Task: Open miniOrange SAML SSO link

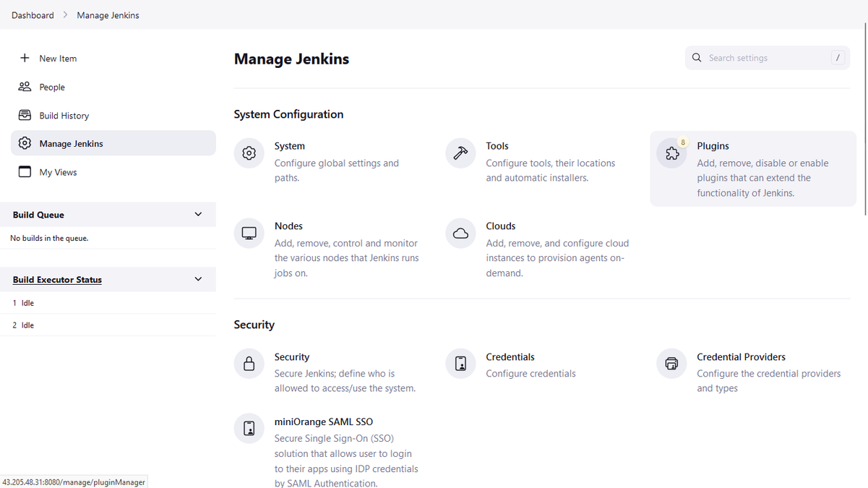Action: pyautogui.click(x=324, y=422)
